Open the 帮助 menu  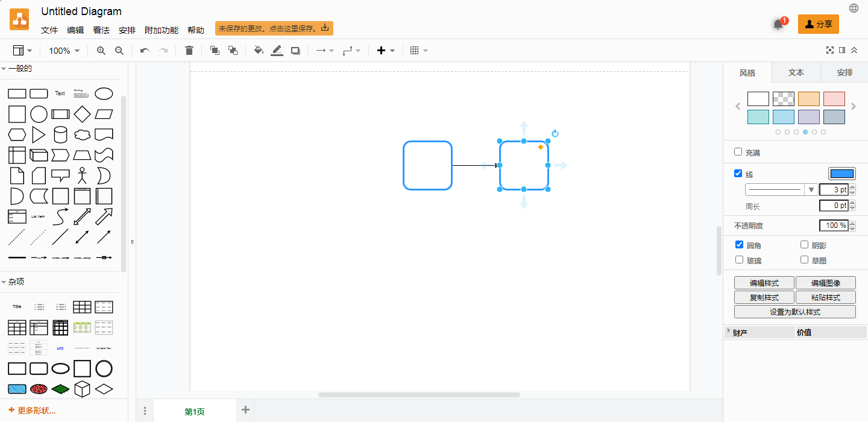click(196, 30)
